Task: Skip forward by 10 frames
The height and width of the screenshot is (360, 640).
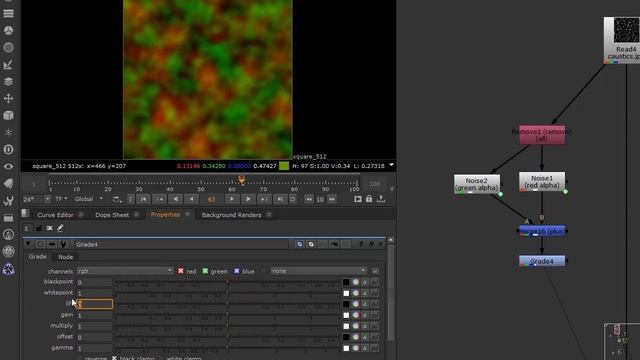Action: [332, 199]
